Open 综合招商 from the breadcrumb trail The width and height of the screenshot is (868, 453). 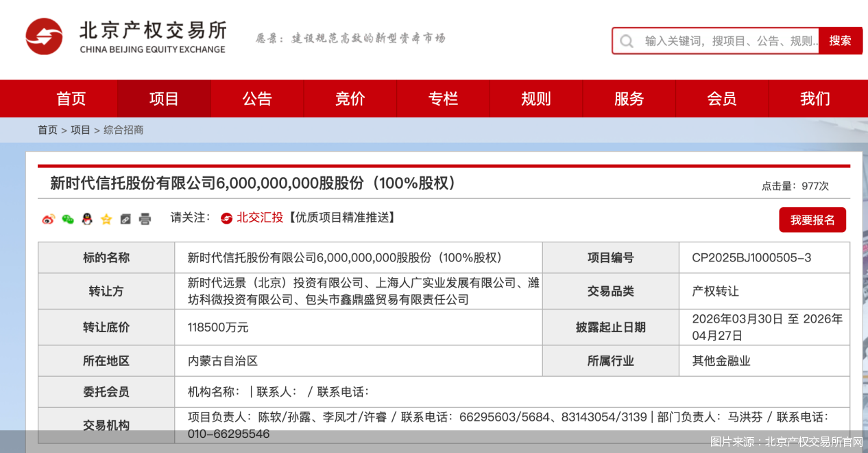tap(123, 130)
